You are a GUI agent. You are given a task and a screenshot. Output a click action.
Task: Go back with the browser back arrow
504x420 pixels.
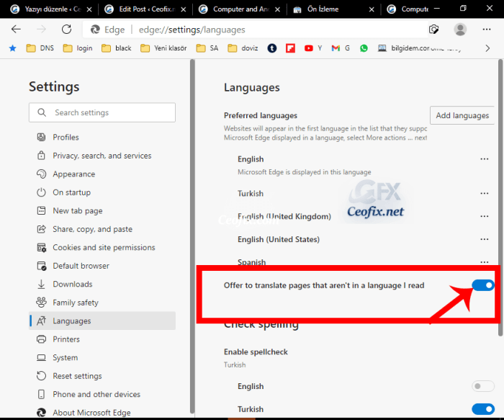[16, 30]
